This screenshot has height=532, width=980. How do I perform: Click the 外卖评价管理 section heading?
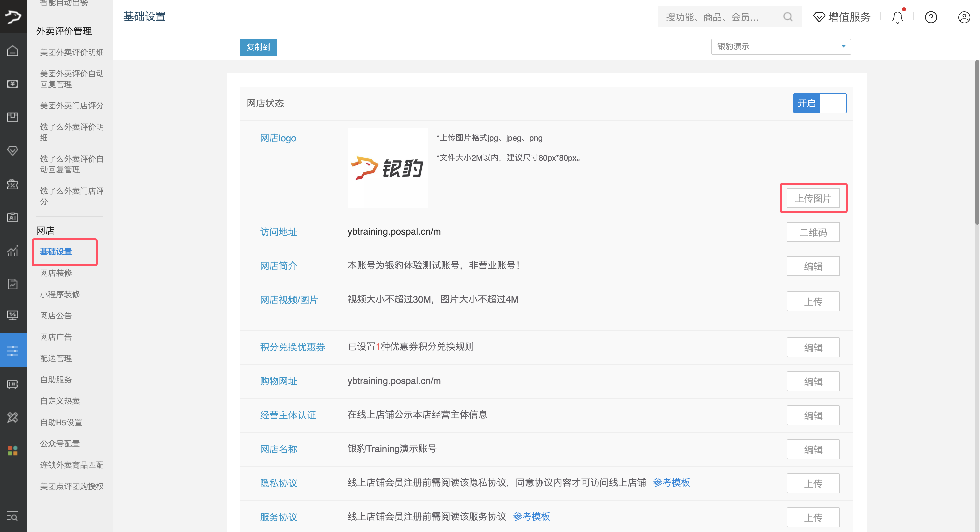pos(64,31)
